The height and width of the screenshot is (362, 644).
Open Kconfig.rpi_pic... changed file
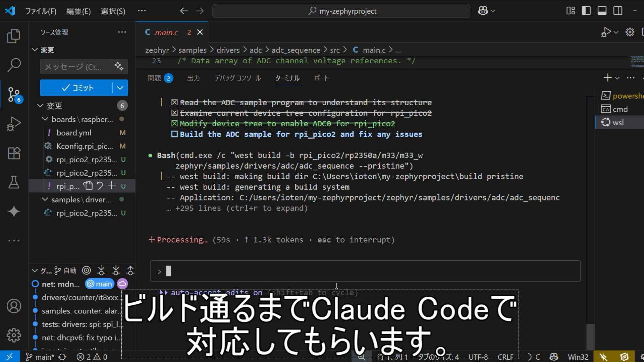point(85,146)
